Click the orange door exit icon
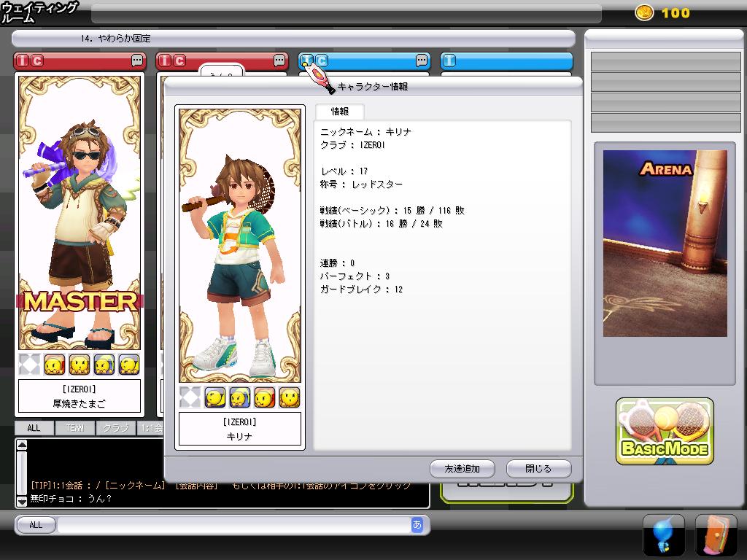The width and height of the screenshot is (747, 560). click(x=716, y=535)
